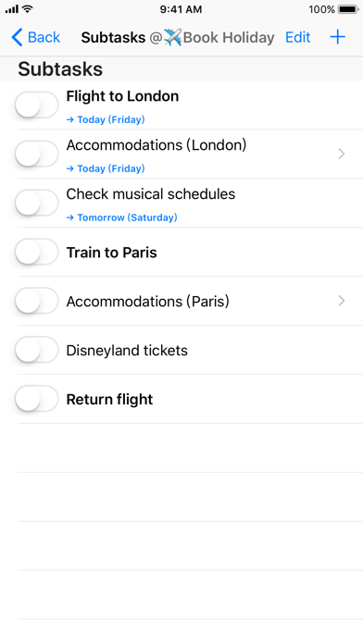Toggle the Flight to London switch
363x644 pixels.
click(x=37, y=105)
